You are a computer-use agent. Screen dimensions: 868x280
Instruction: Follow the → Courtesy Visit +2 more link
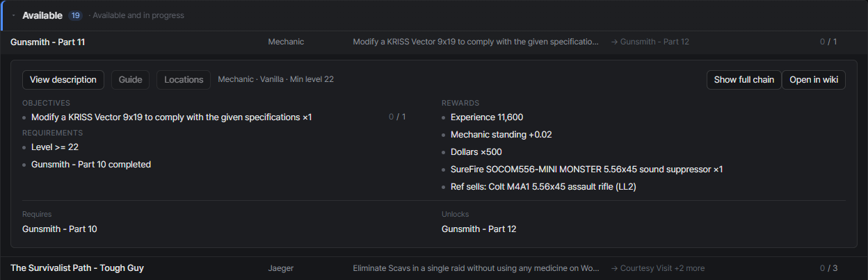(x=657, y=267)
